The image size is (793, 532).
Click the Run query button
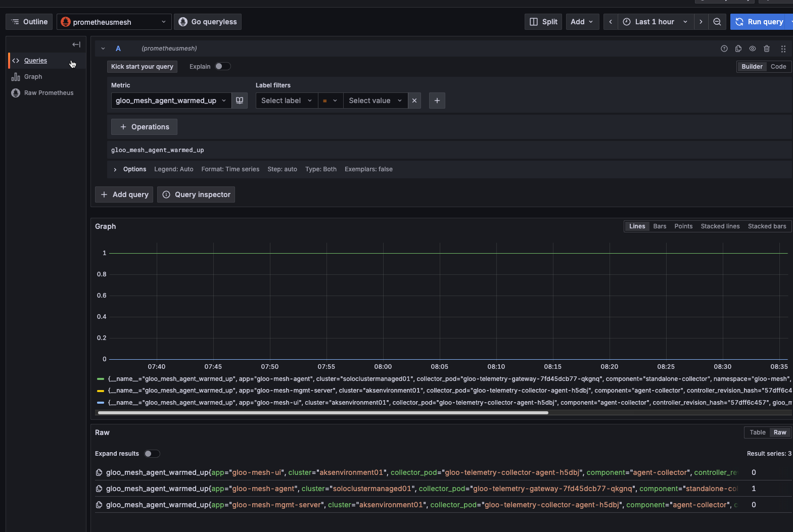click(x=760, y=22)
